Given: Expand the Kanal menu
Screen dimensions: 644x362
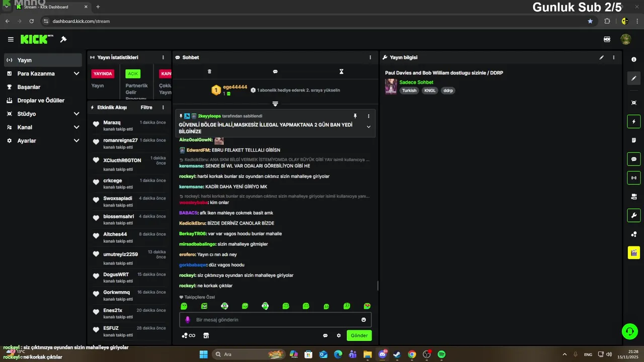Looking at the screenshot, I should tap(43, 127).
